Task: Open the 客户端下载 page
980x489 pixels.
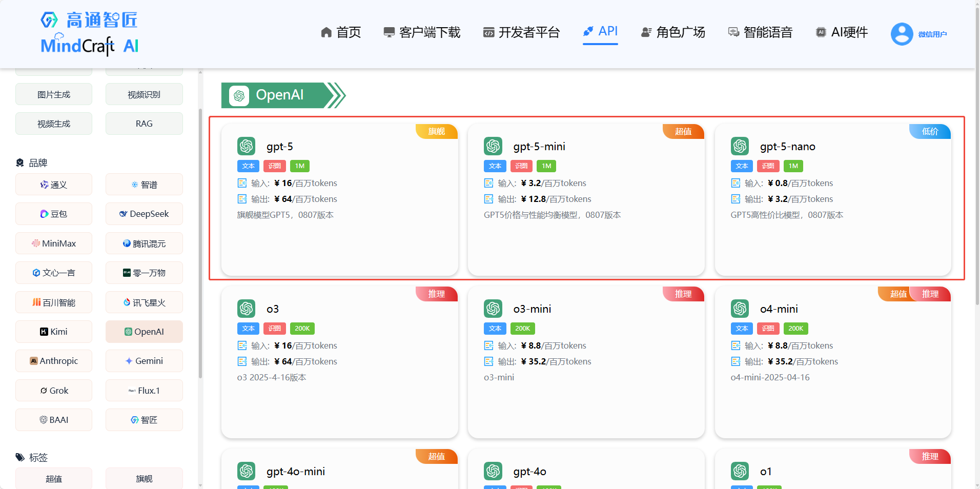Action: coord(422,32)
